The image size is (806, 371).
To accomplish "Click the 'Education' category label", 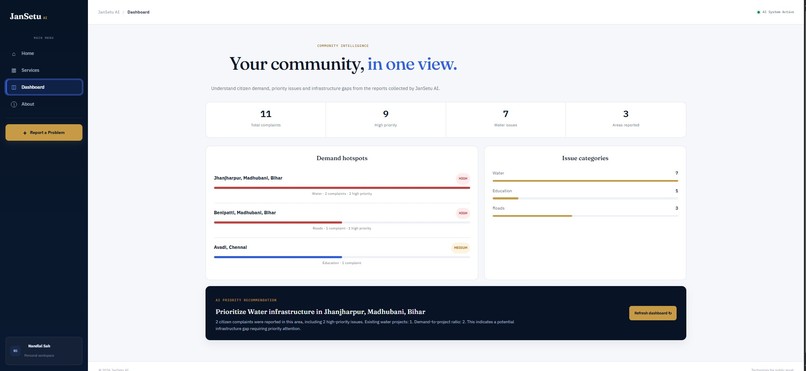I will click(502, 191).
